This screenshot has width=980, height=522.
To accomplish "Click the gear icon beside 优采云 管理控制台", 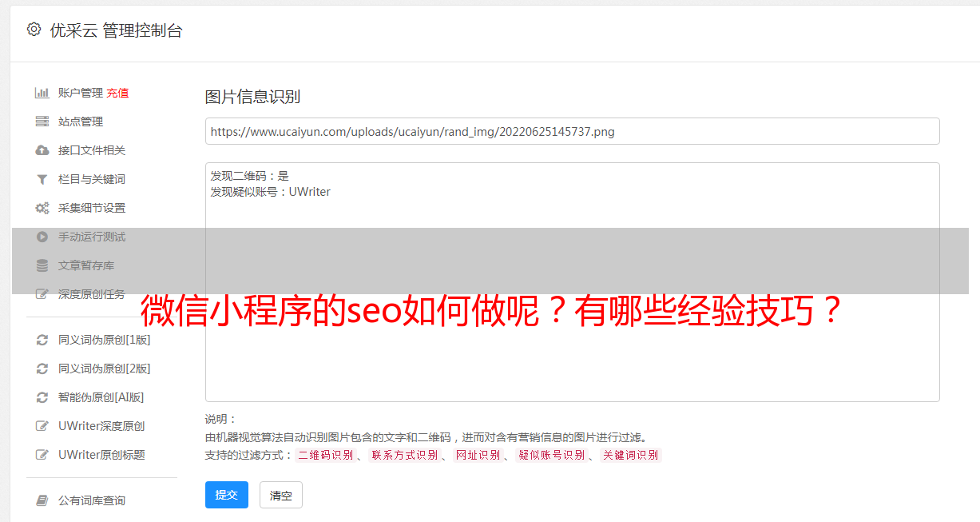I will [34, 30].
